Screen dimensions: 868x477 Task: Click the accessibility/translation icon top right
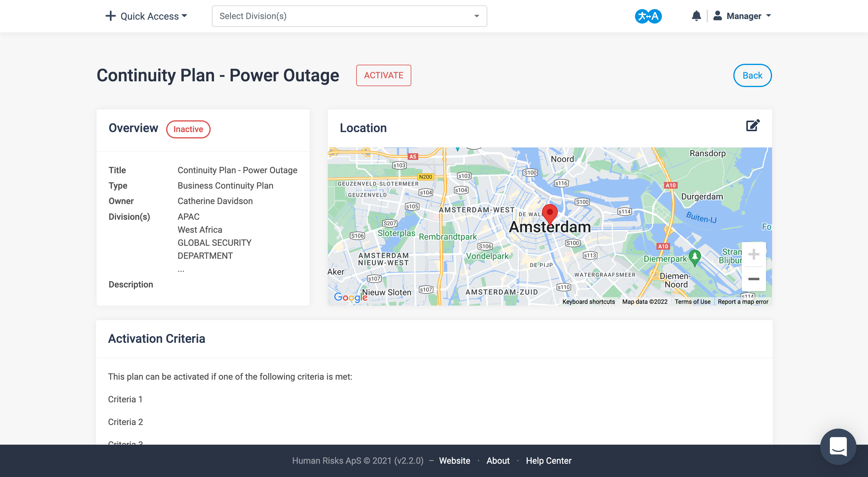coord(647,16)
